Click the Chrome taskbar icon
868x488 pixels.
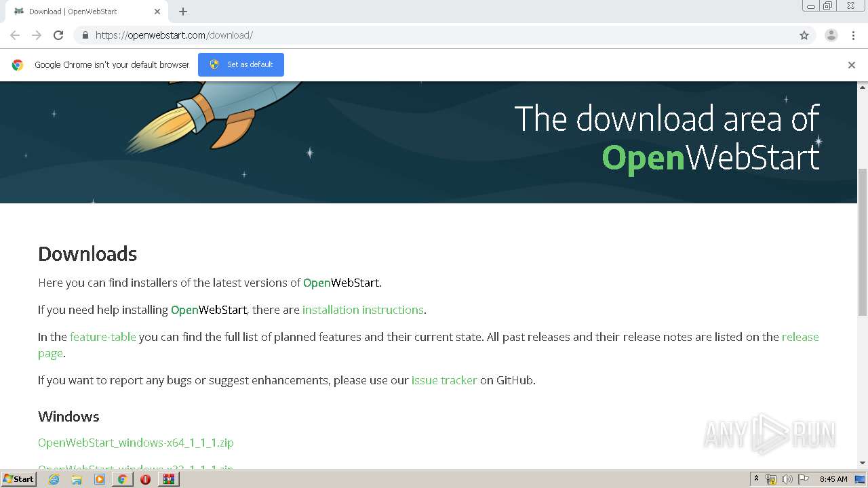(x=122, y=479)
